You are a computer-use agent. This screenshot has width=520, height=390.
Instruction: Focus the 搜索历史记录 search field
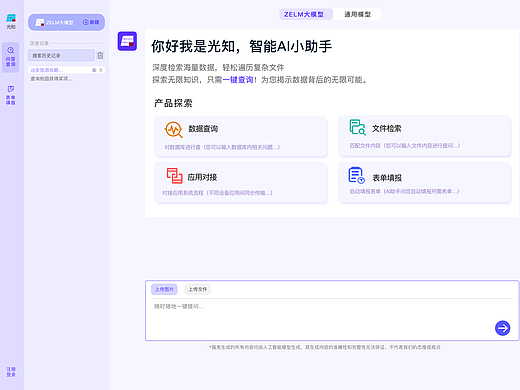61,55
